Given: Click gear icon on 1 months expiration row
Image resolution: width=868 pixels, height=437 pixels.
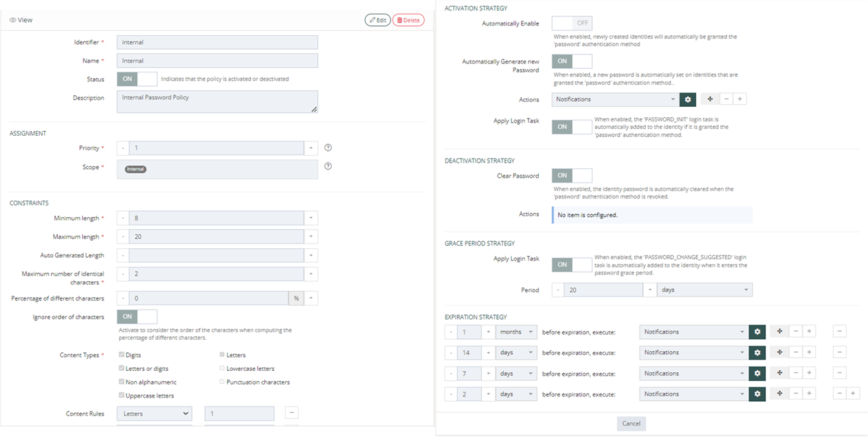Looking at the screenshot, I should tap(757, 332).
